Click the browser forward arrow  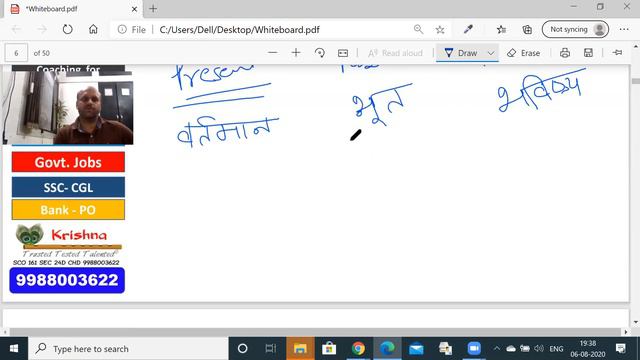(42, 29)
